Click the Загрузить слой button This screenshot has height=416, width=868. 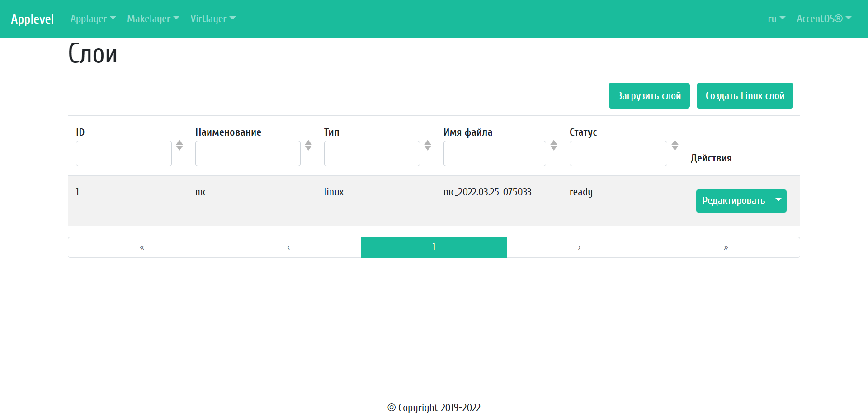[x=649, y=95]
